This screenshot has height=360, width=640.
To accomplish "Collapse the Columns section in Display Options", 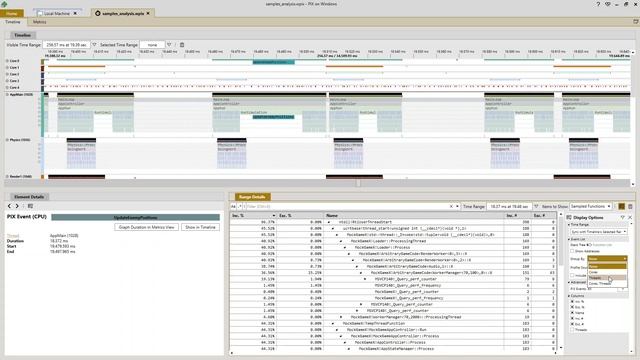I will click(569, 296).
